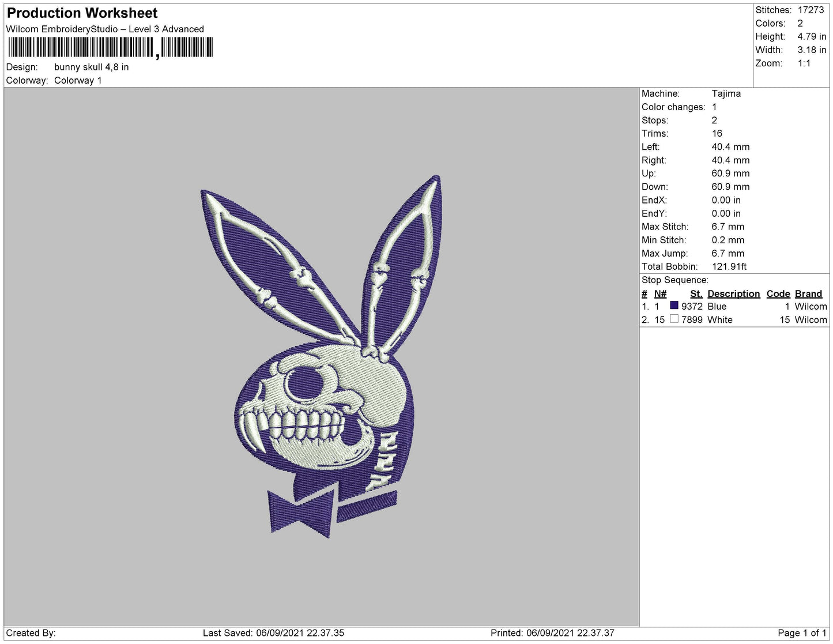Click the 'Description' column header
The image size is (833, 644).
734,293
